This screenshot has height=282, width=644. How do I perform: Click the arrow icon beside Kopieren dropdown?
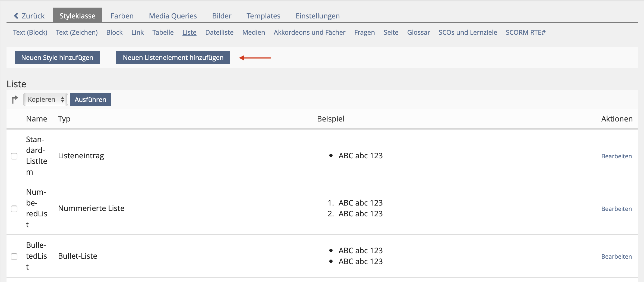pos(15,100)
